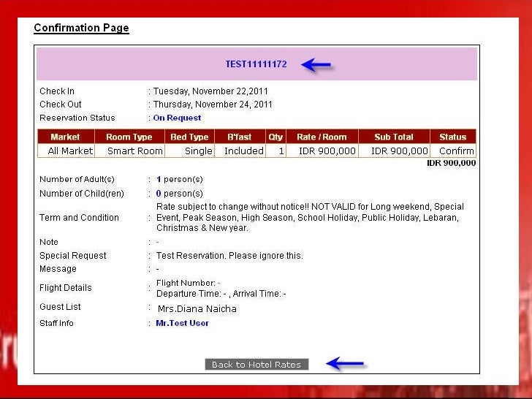The width and height of the screenshot is (532, 399).
Task: Click the Confirm status cell
Action: click(453, 151)
